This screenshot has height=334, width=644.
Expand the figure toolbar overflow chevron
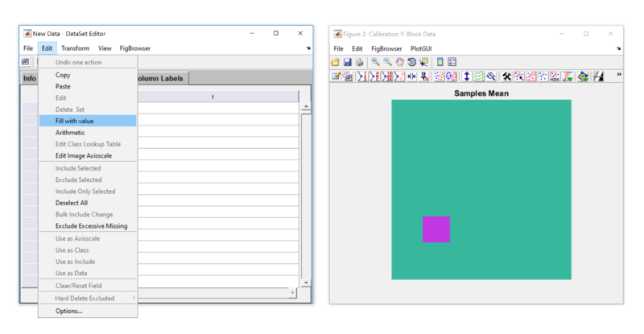click(x=618, y=75)
